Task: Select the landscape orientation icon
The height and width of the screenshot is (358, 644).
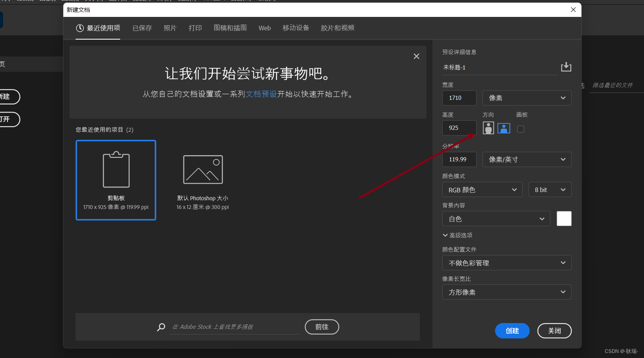Action: pyautogui.click(x=504, y=128)
